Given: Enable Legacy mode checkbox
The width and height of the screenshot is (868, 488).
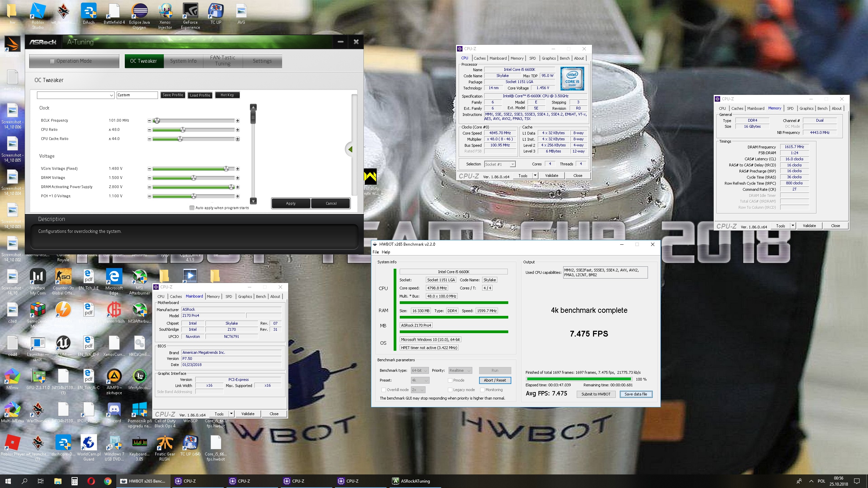Looking at the screenshot, I should (450, 390).
